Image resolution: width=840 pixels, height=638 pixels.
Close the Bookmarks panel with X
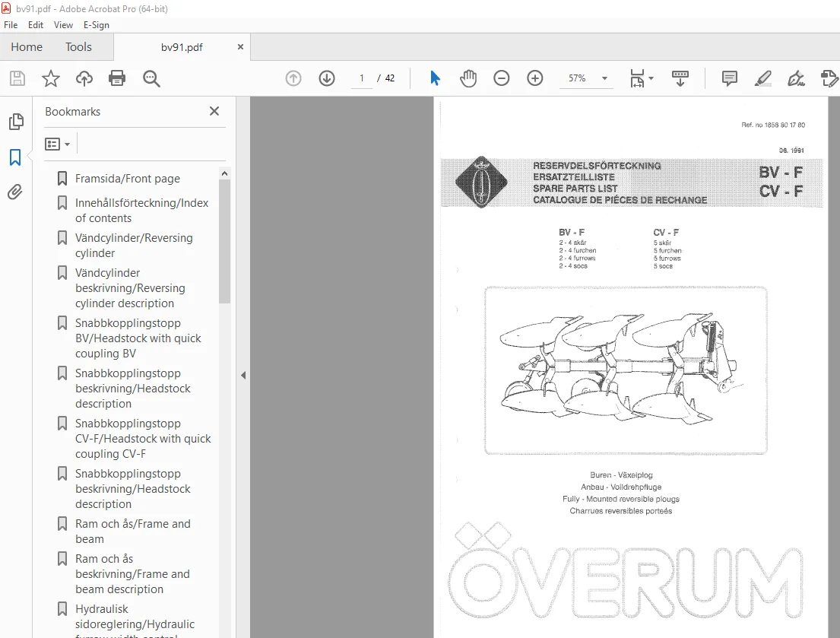point(214,111)
